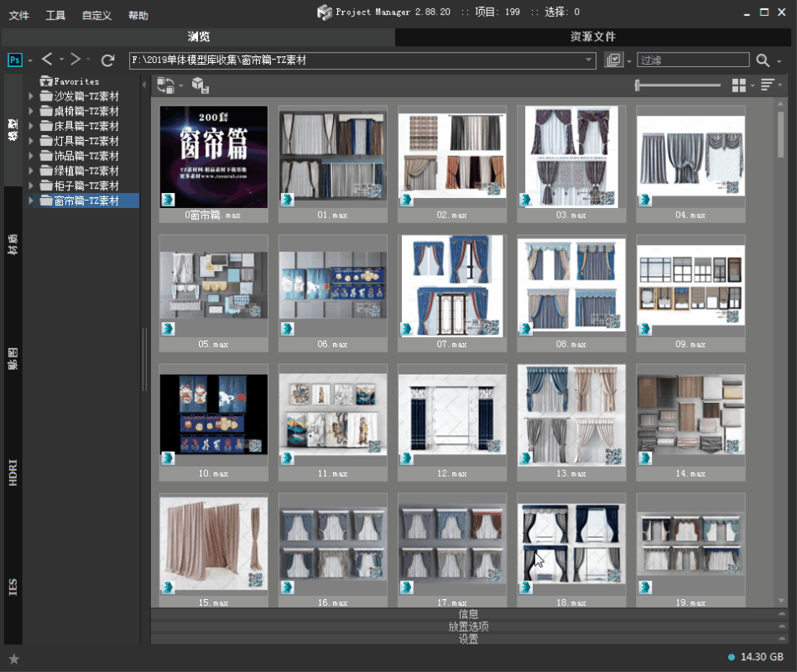Open the folder path dropdown arrow
This screenshot has height=672, width=797.
pos(589,60)
